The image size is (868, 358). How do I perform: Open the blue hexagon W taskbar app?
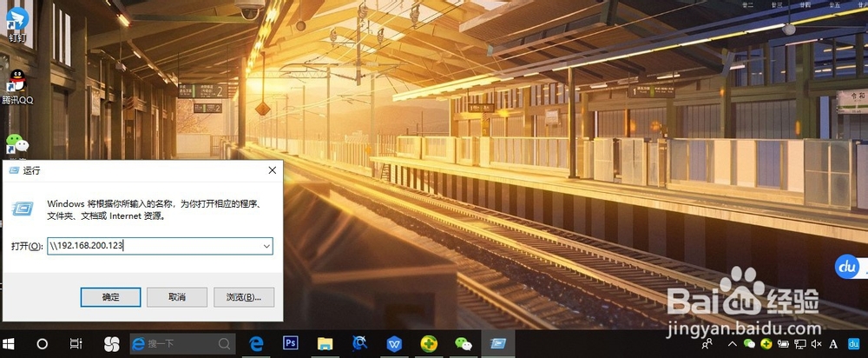394,344
